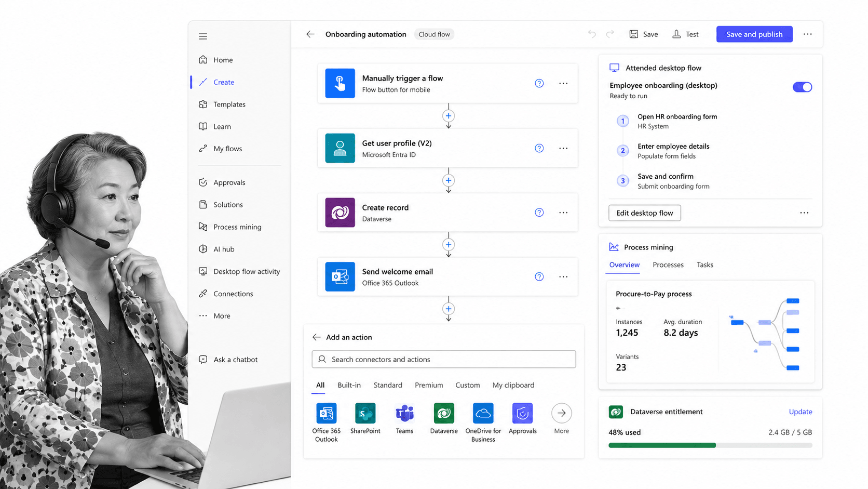The image size is (868, 489).
Task: Switch to Tasks tab
Action: tap(705, 265)
